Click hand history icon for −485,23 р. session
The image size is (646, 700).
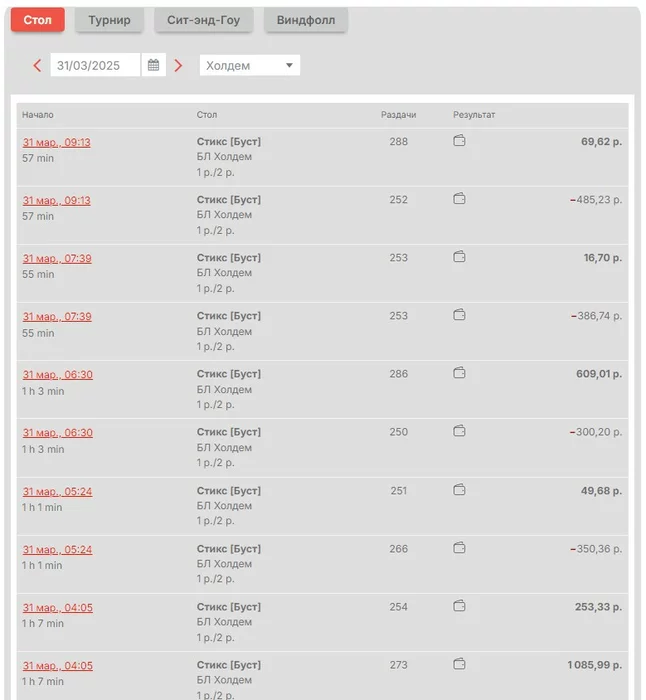tap(459, 200)
